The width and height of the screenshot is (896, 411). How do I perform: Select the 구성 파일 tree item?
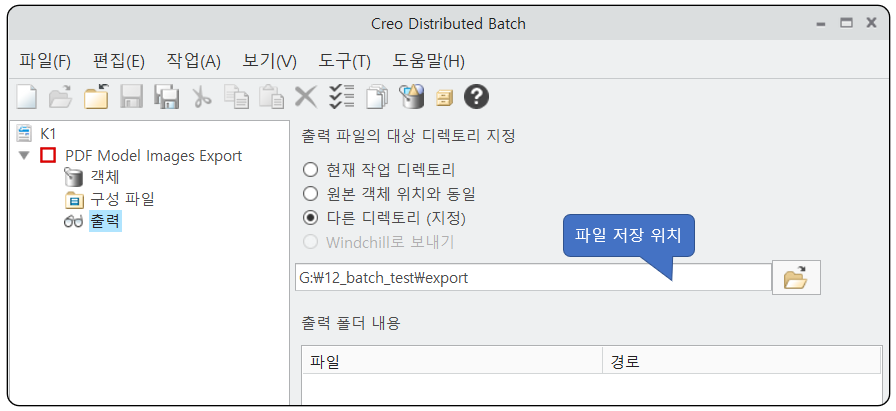click(122, 199)
